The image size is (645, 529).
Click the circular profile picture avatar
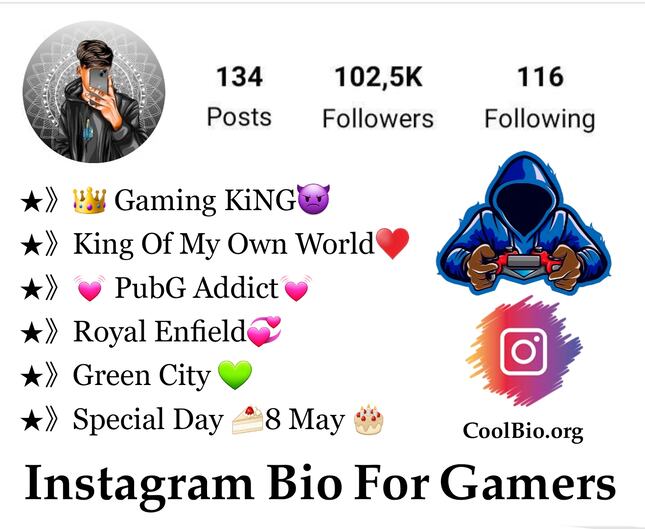(x=94, y=91)
